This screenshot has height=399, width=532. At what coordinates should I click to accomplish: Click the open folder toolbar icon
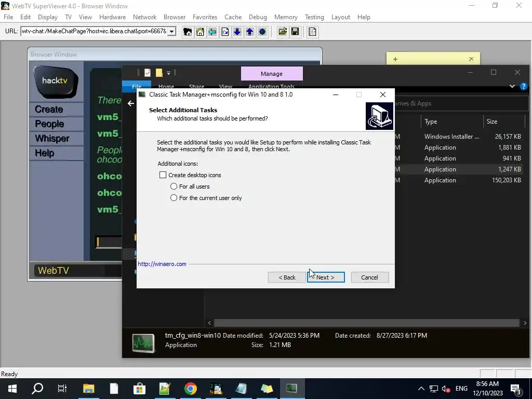[x=283, y=32]
